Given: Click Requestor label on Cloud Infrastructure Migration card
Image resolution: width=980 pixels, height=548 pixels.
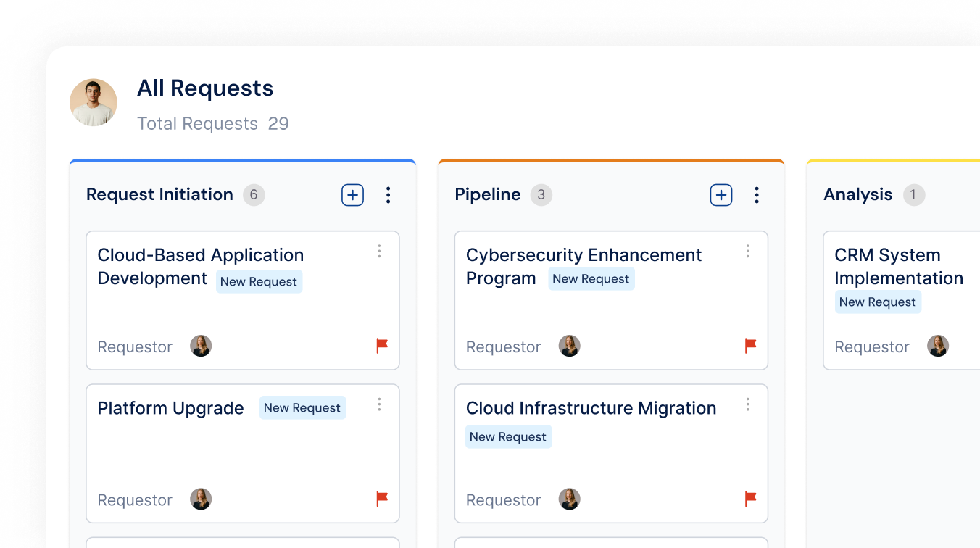Looking at the screenshot, I should point(504,500).
